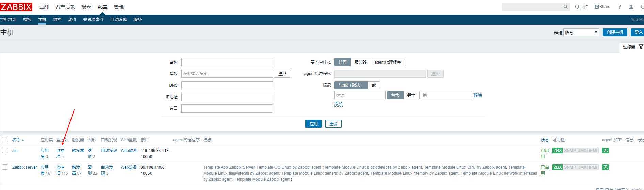Select 与/或 (默认) tag mode
Viewport: 644px width, 190px height.
(x=351, y=85)
